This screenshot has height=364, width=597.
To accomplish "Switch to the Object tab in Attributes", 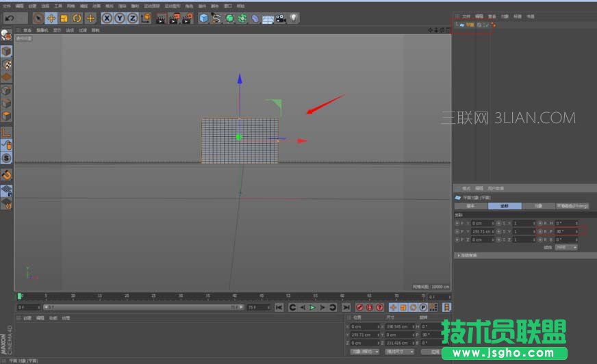I will tap(538, 206).
